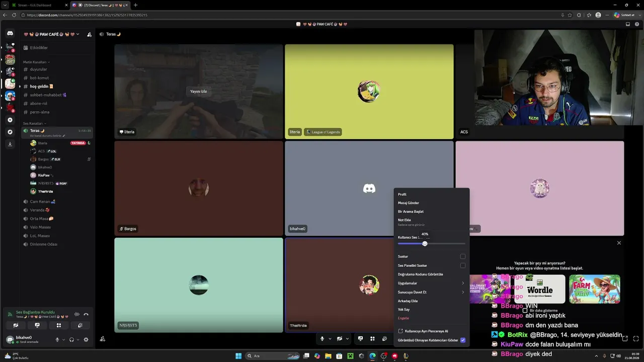Tick Bir daha gösterme checkbox
This screenshot has height=362, width=644.
click(x=525, y=311)
